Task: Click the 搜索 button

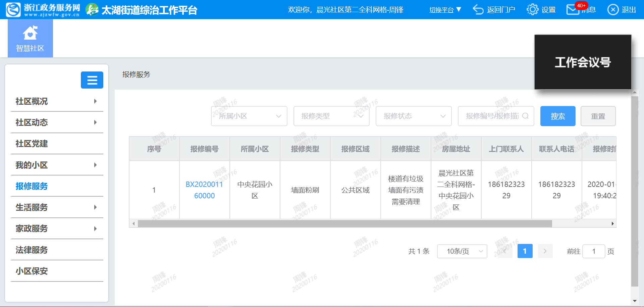Action: tap(558, 116)
